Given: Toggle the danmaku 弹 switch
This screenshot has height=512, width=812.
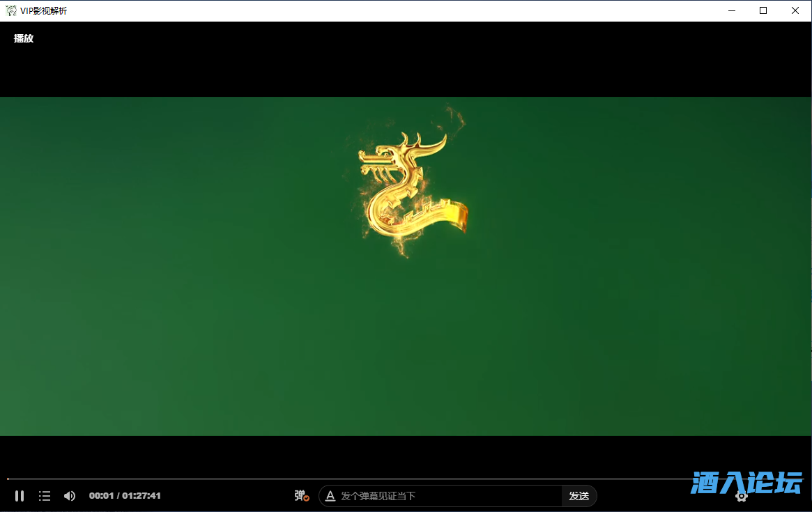Looking at the screenshot, I should coord(301,496).
